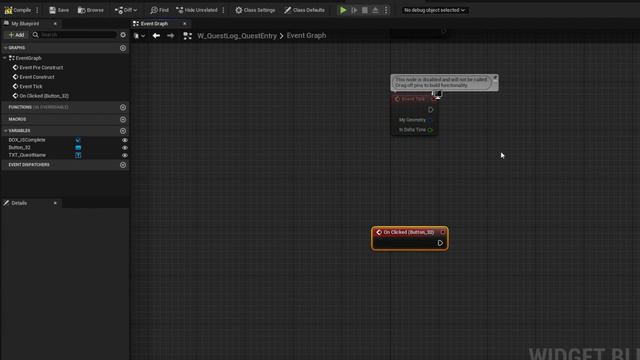The image size is (640, 360).
Task: Open Find in blueprint
Action: [159, 10]
